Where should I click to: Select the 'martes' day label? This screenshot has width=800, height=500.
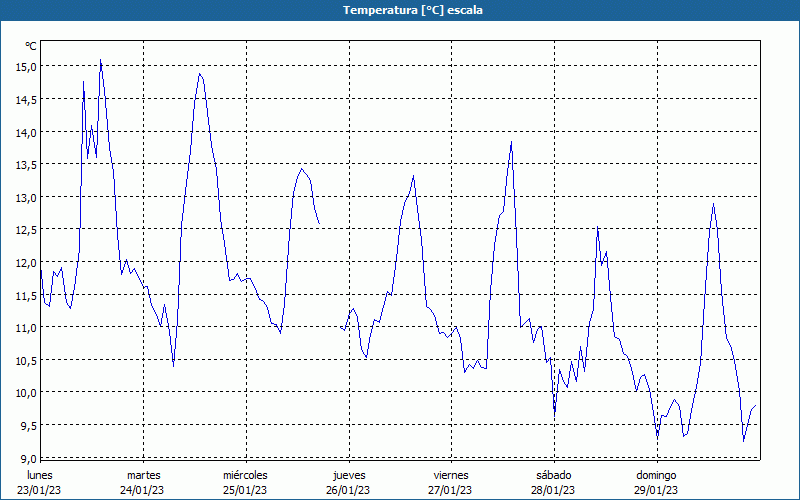point(143,475)
